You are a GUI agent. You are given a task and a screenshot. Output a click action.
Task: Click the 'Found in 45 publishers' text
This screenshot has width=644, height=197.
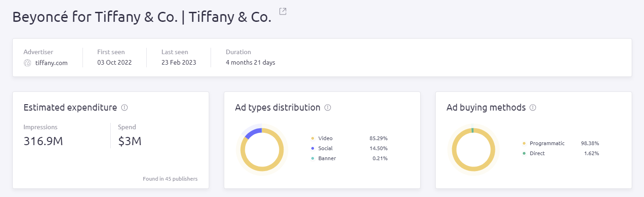170,179
